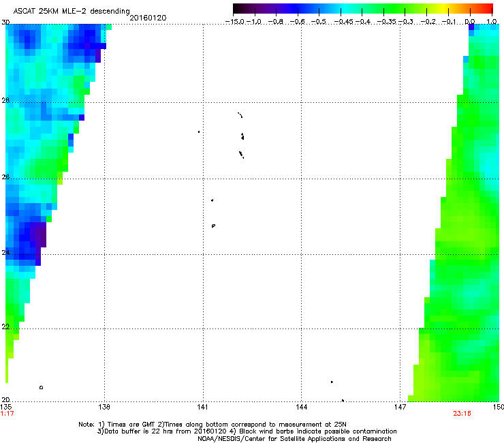Image resolution: width=504 pixels, height=443 pixels.
Task: Click the 'NOAA/NESDIS/Center for Satellite Applications' credit
Action: tap(294, 439)
